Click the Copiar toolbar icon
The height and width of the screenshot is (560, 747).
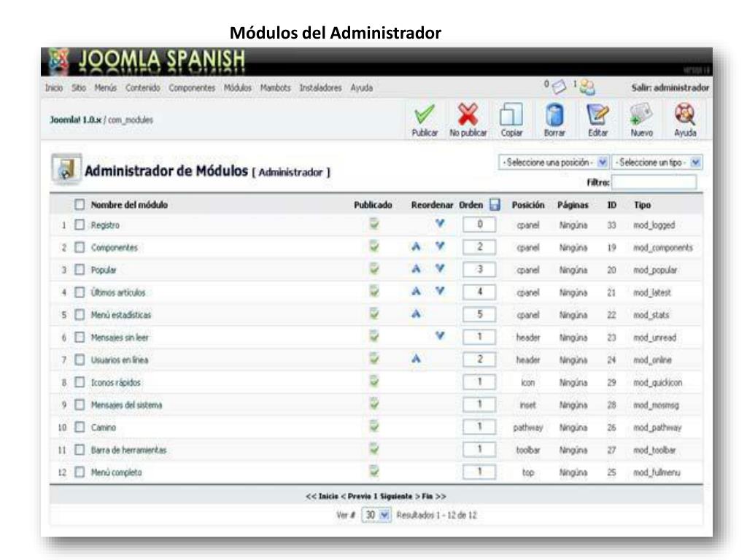[x=511, y=114]
